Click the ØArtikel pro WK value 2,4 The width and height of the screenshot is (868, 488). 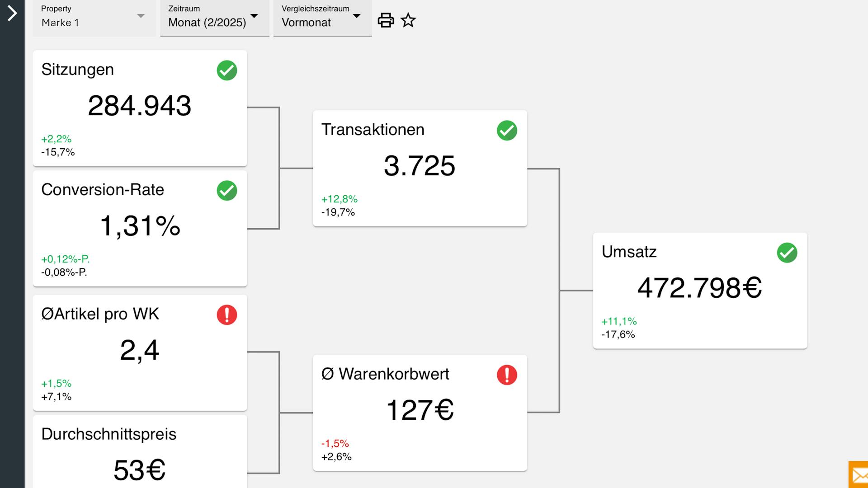pyautogui.click(x=140, y=350)
